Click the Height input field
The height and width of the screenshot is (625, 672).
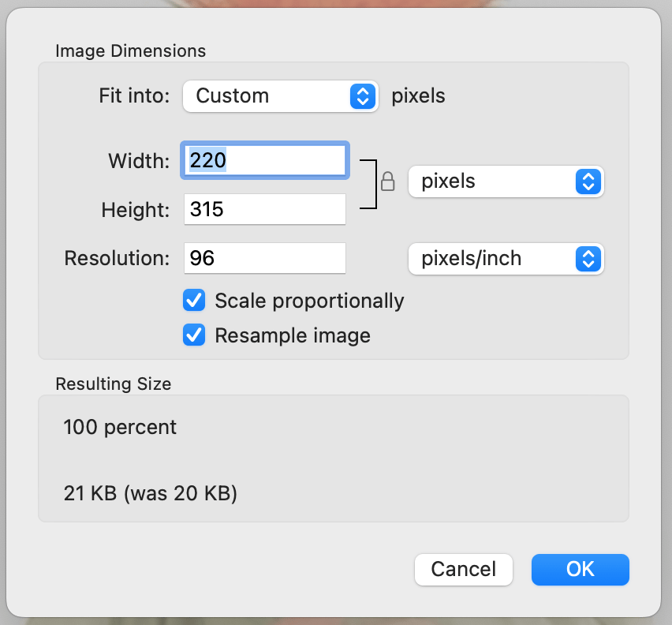pyautogui.click(x=265, y=210)
